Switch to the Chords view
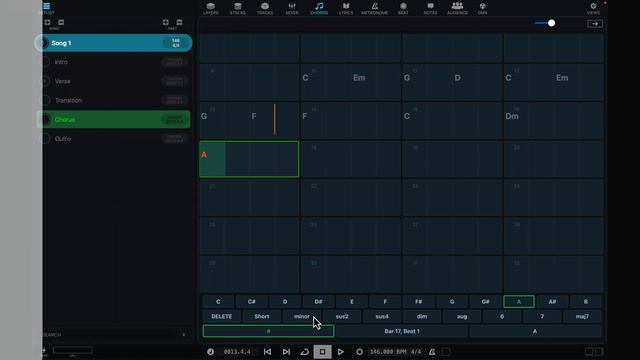This screenshot has width=640, height=360. tap(319, 8)
